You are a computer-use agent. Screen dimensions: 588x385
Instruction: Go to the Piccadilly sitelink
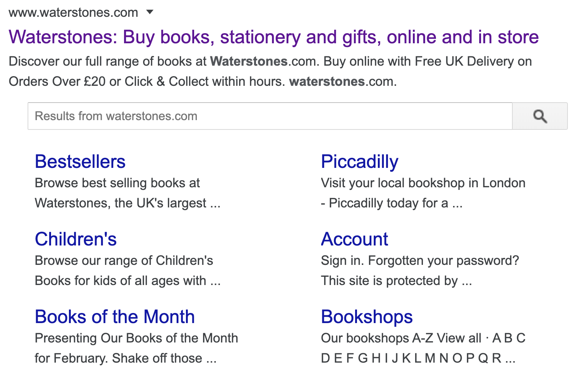[360, 162]
